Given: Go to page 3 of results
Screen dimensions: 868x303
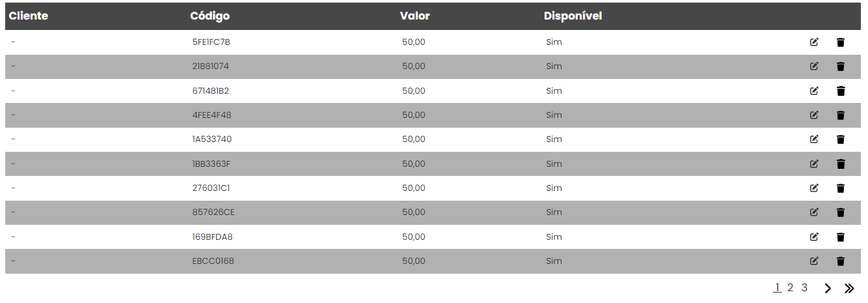Looking at the screenshot, I should 804,287.
